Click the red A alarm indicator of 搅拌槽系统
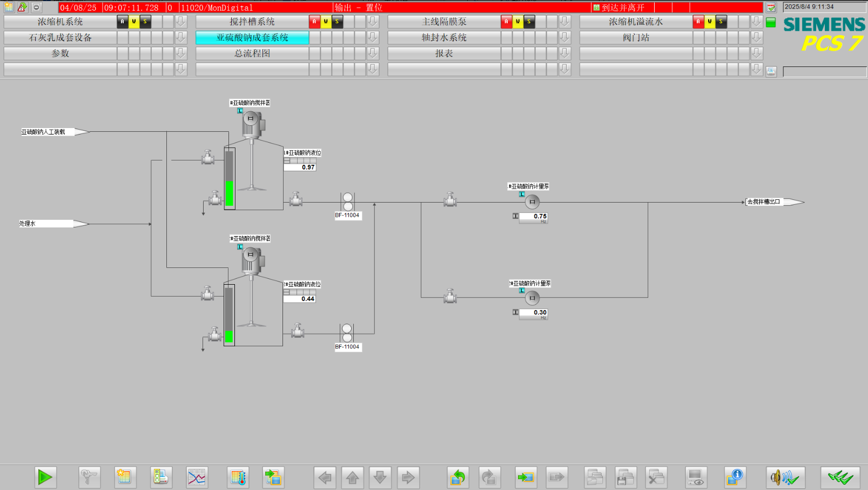 (314, 22)
